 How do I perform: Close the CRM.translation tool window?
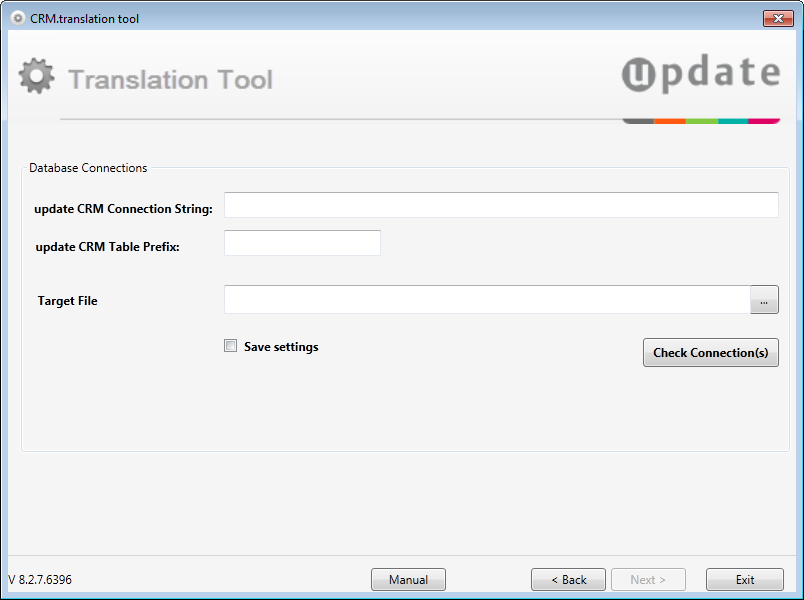(777, 18)
